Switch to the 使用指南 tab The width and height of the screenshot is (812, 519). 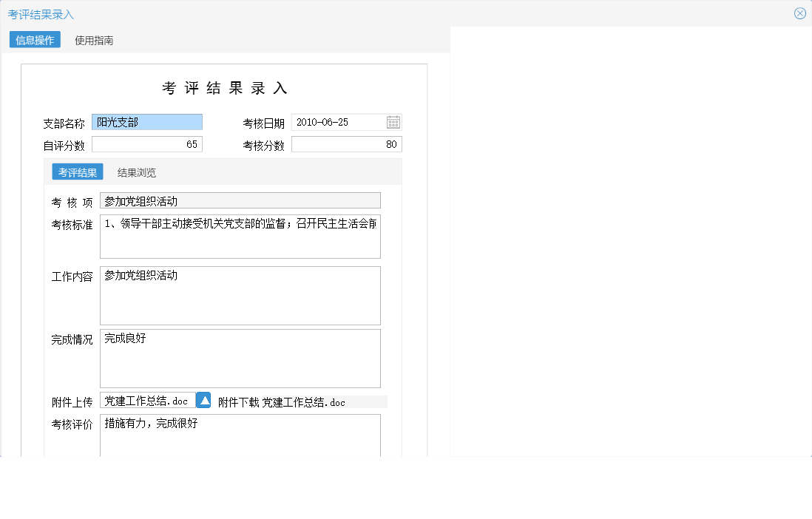tap(94, 41)
